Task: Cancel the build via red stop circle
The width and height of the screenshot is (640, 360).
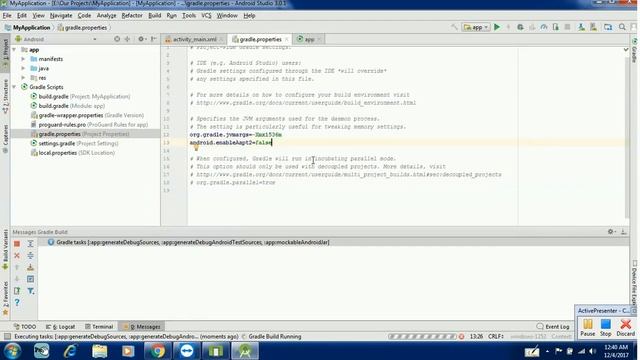Action: (x=461, y=336)
